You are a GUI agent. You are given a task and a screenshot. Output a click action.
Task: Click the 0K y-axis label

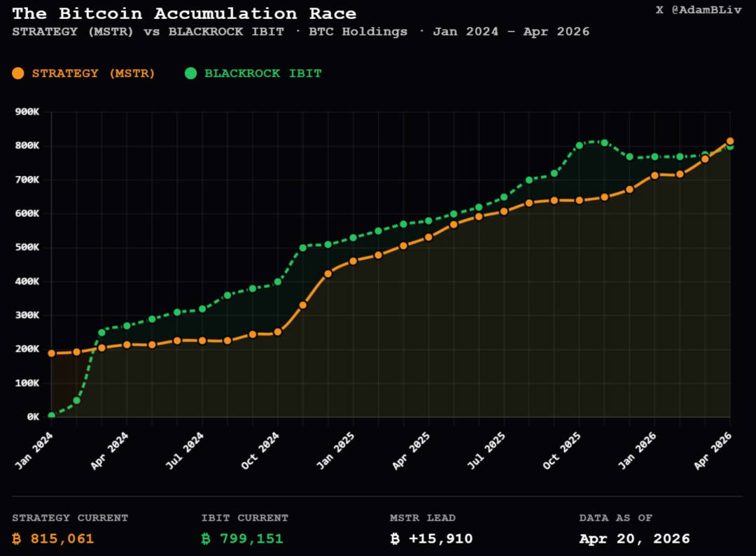(x=33, y=417)
